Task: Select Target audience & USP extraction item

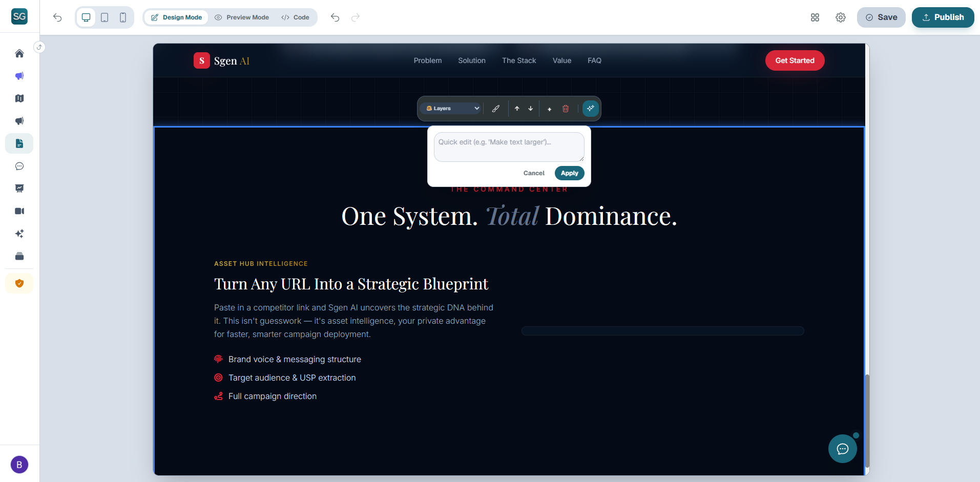Action: tap(292, 378)
